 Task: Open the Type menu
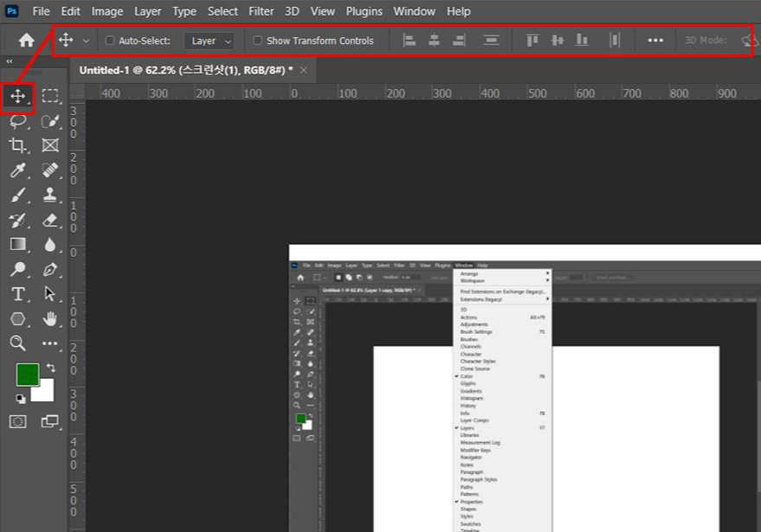click(x=184, y=11)
